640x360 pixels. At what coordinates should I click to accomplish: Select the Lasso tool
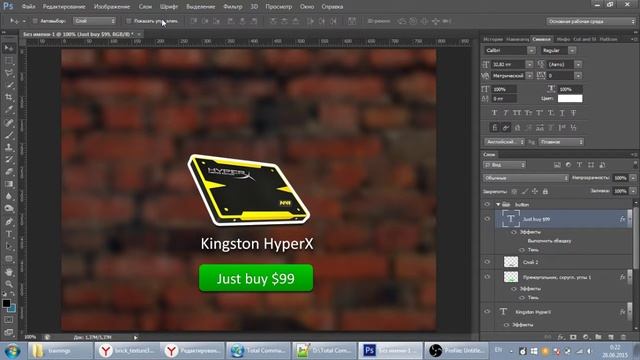tap(9, 73)
